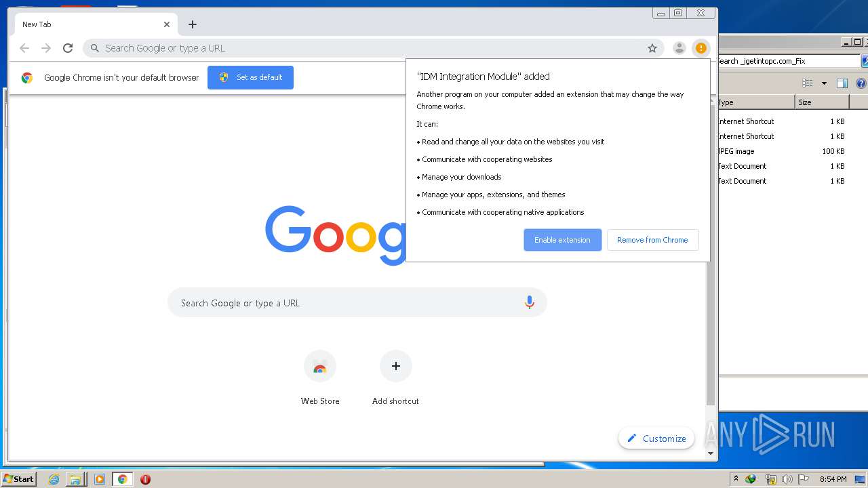
Task: Open Action Center flag icon
Action: pos(804,479)
